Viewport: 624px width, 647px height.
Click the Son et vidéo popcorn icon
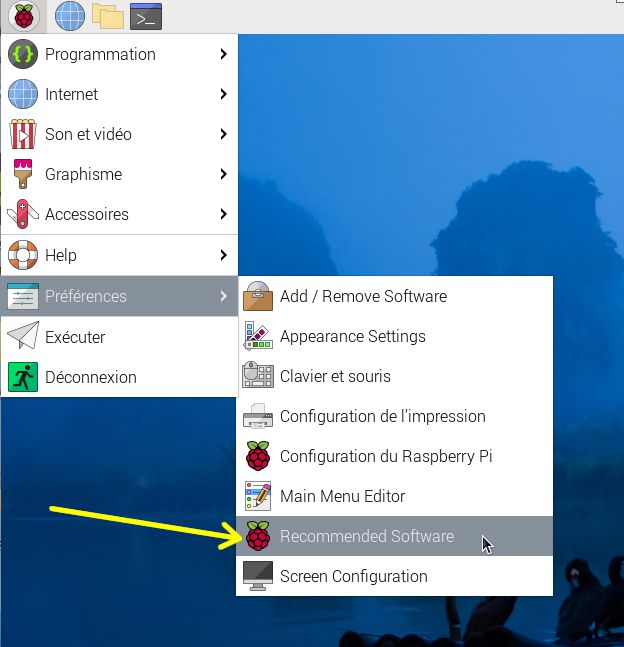23,134
